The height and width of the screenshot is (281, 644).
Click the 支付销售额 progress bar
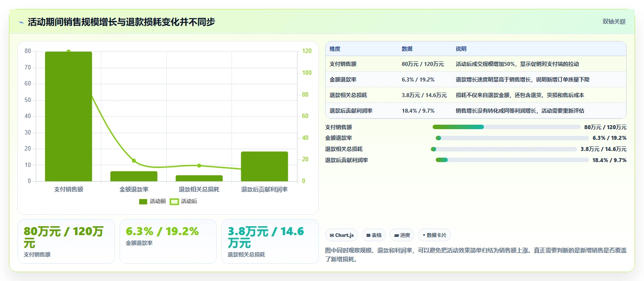point(507,127)
